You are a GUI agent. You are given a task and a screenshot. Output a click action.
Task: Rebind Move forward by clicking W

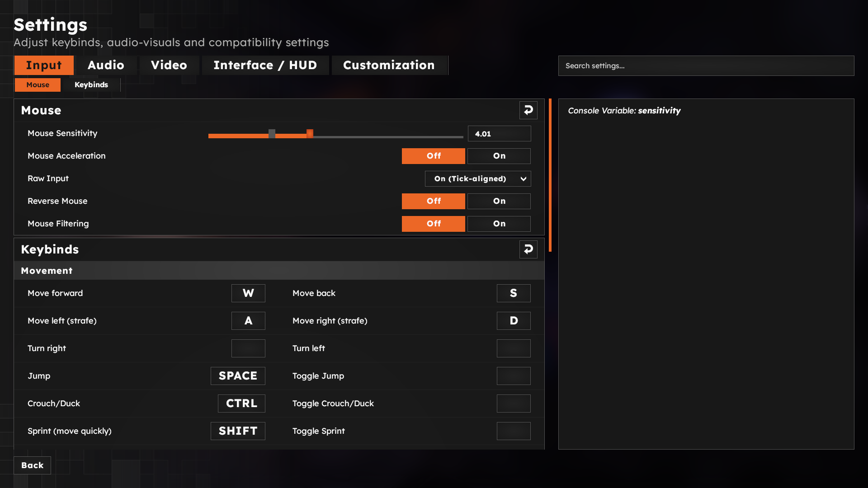pos(248,293)
